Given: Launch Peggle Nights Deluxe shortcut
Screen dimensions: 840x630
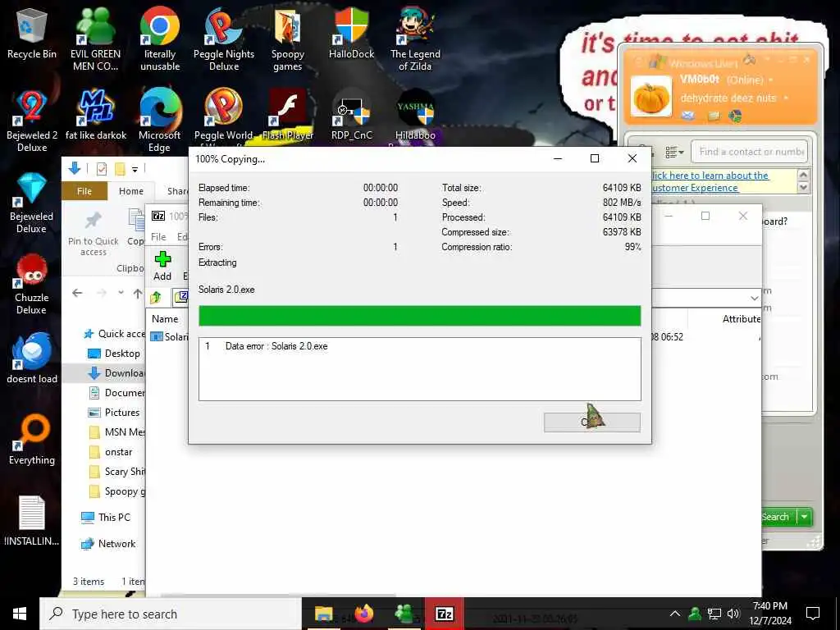Looking at the screenshot, I should coord(224,39).
